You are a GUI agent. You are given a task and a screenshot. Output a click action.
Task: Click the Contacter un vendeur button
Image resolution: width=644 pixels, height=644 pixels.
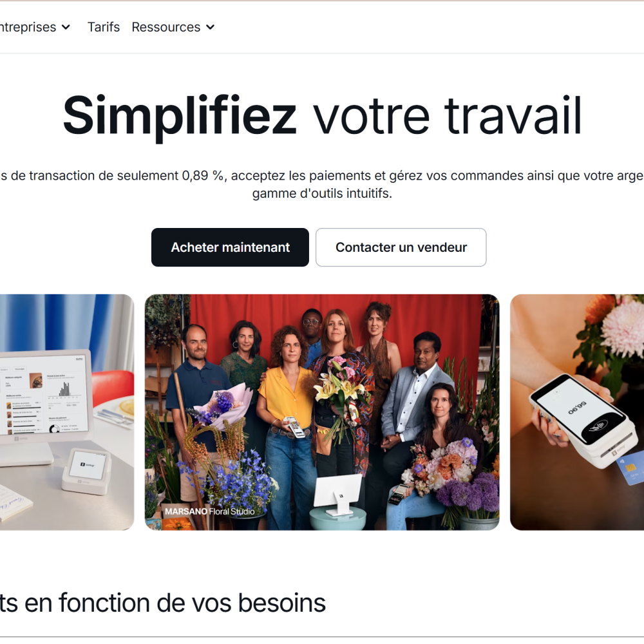tap(401, 247)
